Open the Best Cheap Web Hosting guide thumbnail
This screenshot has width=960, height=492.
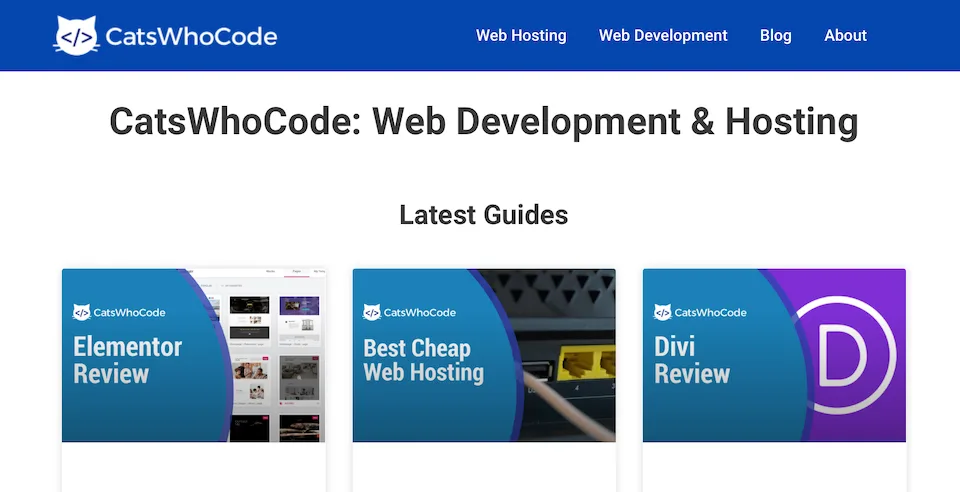[484, 355]
